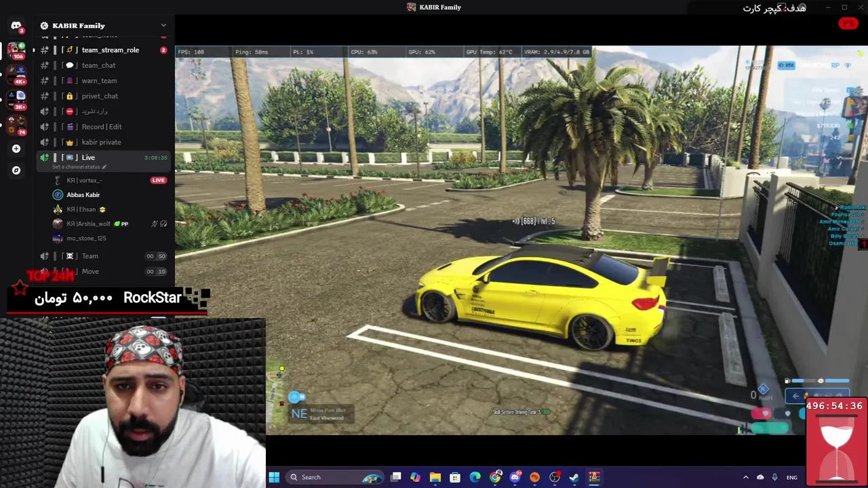Screen dimensions: 868x488
Task: Expand the KABIR Family server menu chevron
Action: coord(163,26)
